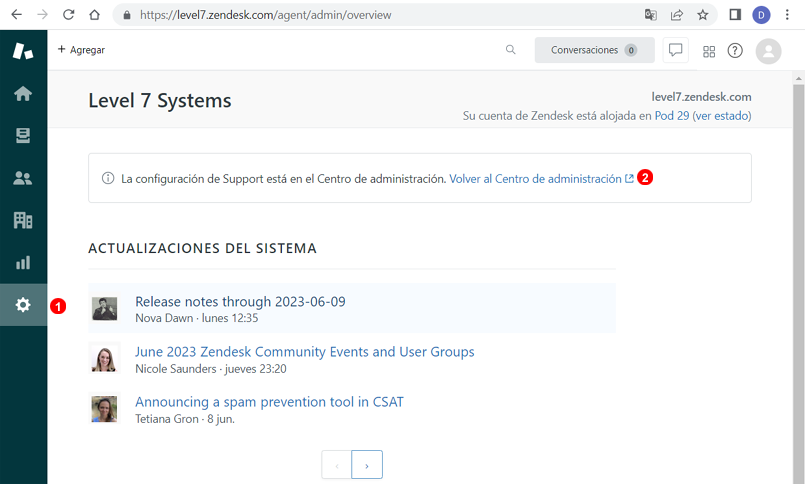Open the search magnifier icon
Viewport: 805px width, 484px height.
click(510, 50)
